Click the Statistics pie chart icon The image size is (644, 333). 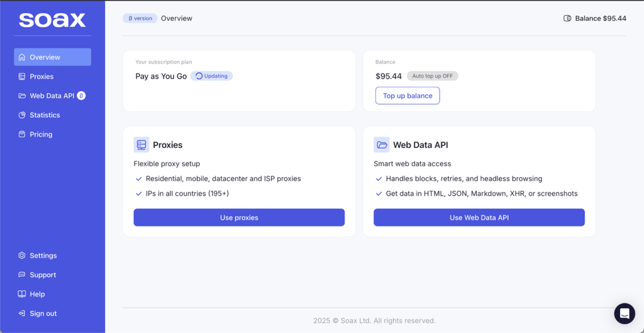[22, 115]
